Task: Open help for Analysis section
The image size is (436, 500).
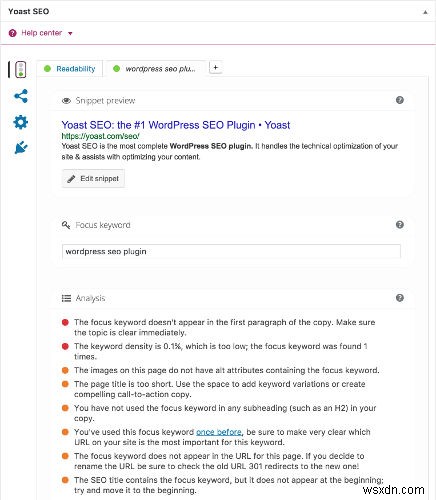Action: tap(400, 298)
